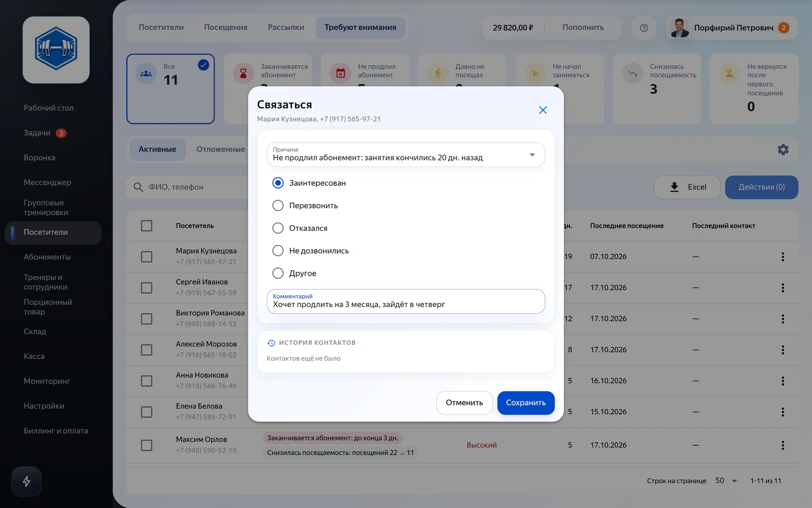Click the search magnifier icon
This screenshot has height=508, width=812.
[x=138, y=187]
